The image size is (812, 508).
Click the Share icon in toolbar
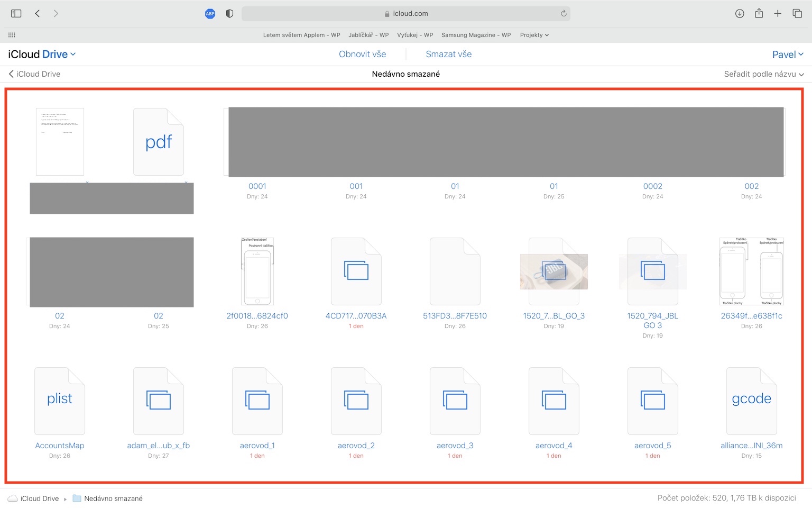coord(759,14)
